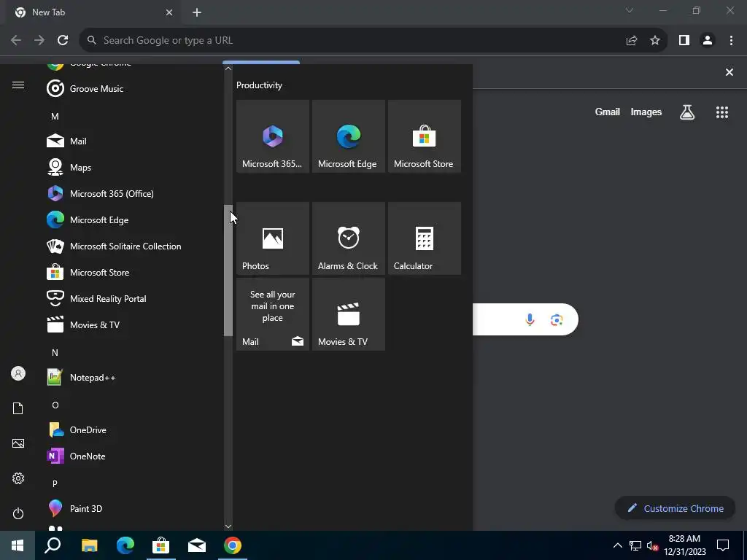Image resolution: width=747 pixels, height=560 pixels.
Task: Open Pictures from the Start sidebar
Action: pos(18,443)
